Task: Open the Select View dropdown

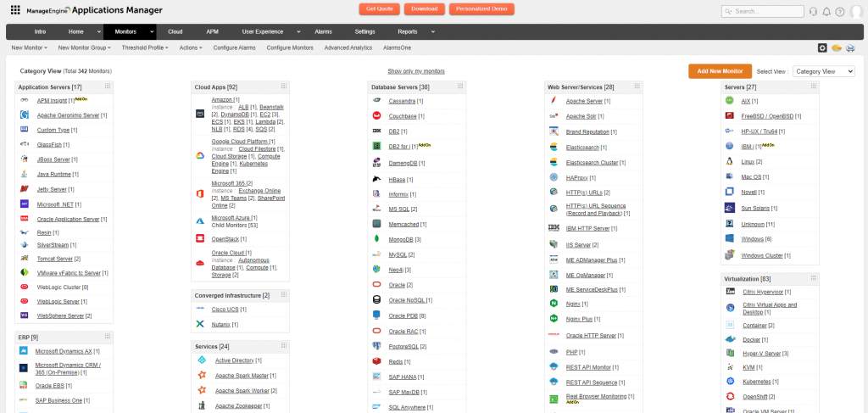Action: [x=824, y=71]
